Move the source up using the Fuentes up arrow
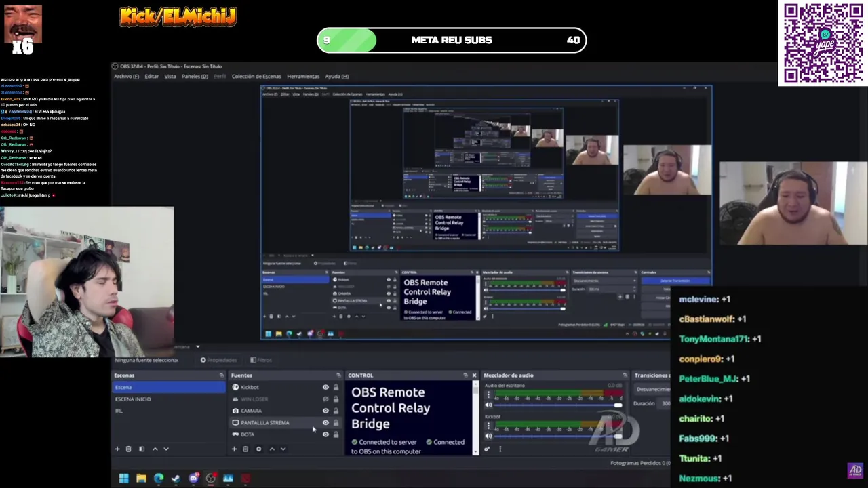868x488 pixels. (x=272, y=449)
